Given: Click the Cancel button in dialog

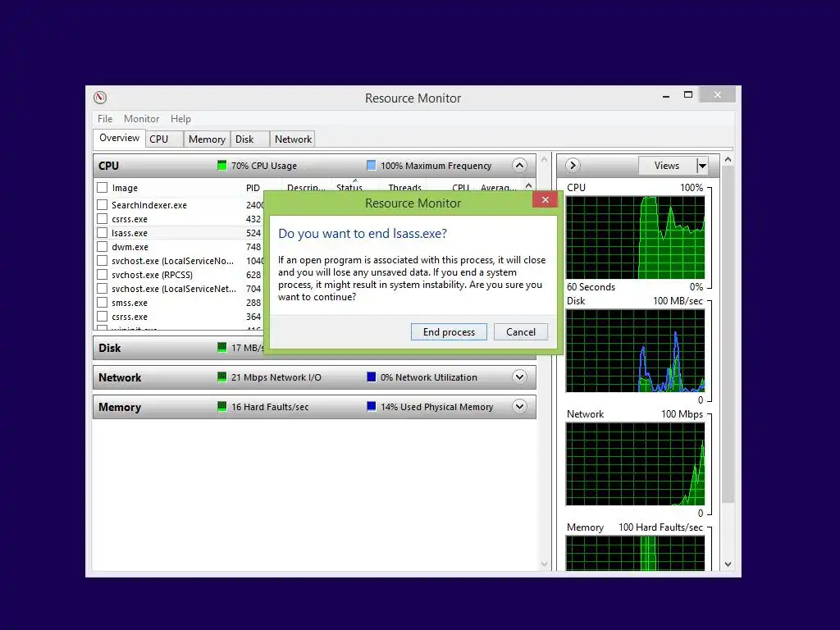Looking at the screenshot, I should [521, 331].
